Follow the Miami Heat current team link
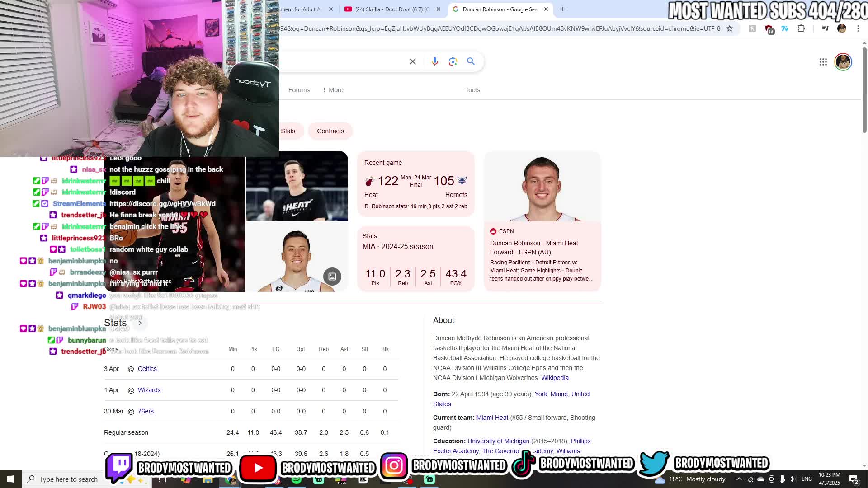 pos(492,418)
